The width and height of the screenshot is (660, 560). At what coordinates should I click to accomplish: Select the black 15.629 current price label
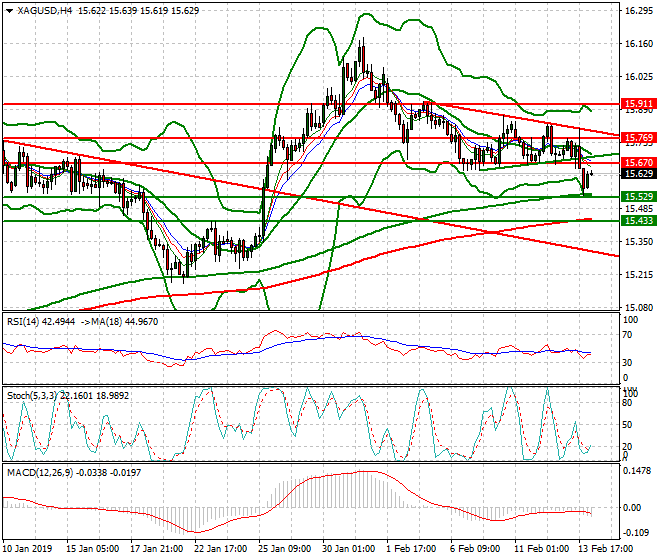pyautogui.click(x=639, y=174)
